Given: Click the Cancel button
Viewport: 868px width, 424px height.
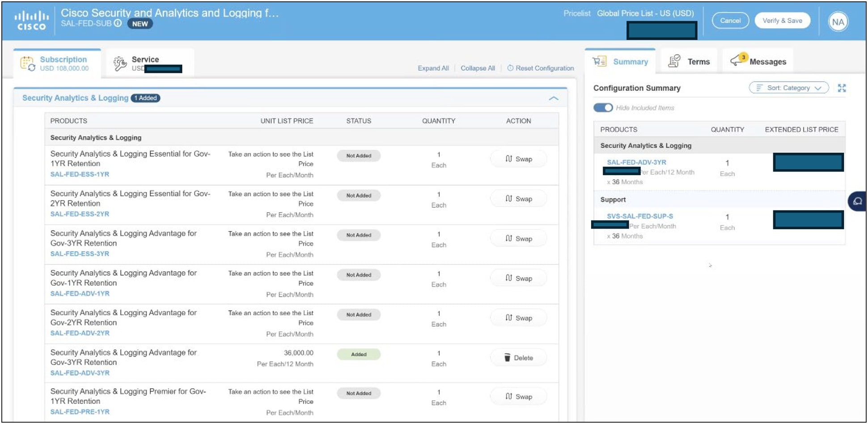Looking at the screenshot, I should coord(730,21).
